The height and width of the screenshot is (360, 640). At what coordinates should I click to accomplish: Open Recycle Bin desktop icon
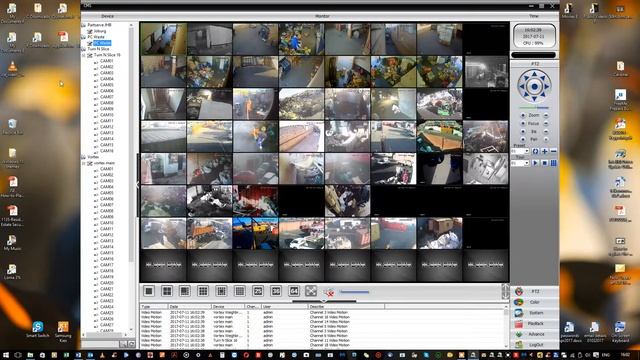[12, 126]
